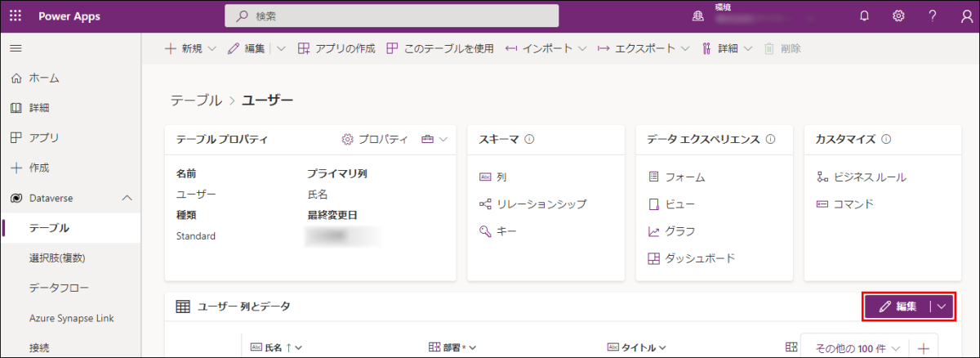The height and width of the screenshot is (358, 980).
Task: Open the タイトル column header menu
Action: click(x=638, y=347)
